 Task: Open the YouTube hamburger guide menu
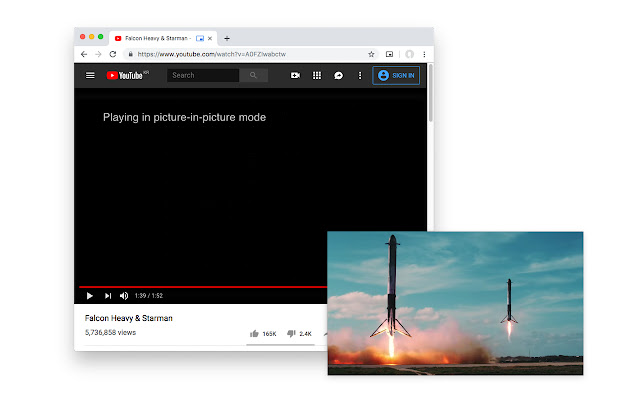(90, 76)
